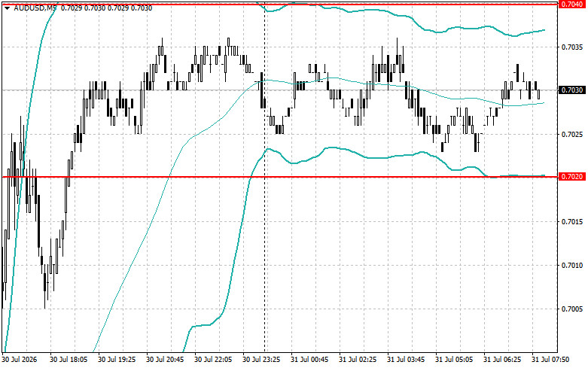Click the 0.7010 price scale value
Viewport: 588px width, 368px height.
(572, 266)
